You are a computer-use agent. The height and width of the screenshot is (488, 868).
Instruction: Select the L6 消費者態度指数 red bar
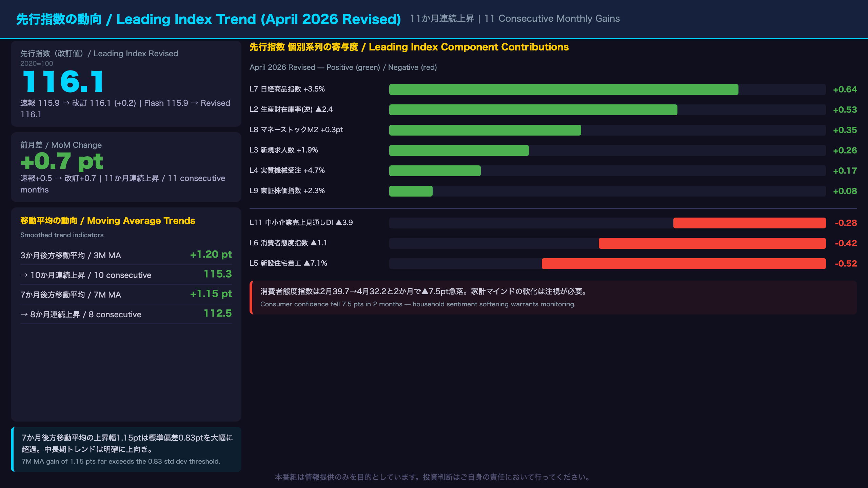coord(712,243)
